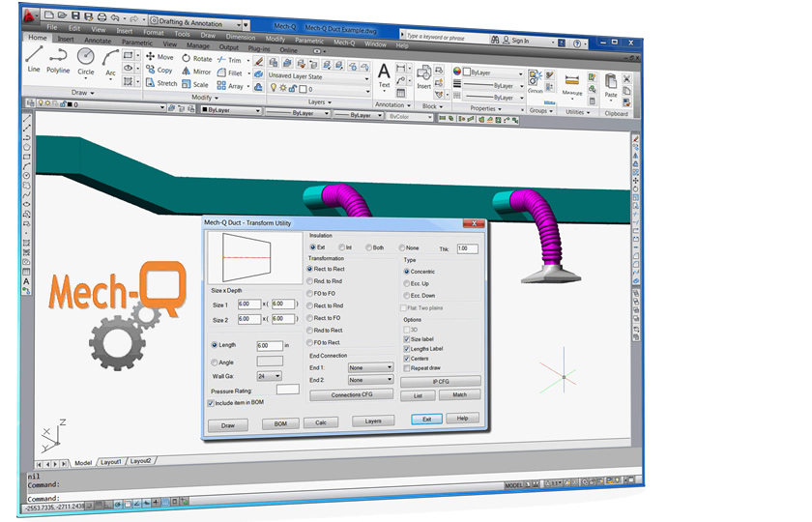Click the Scale tool
Viewport: 812px width, 522px height.
[195, 84]
